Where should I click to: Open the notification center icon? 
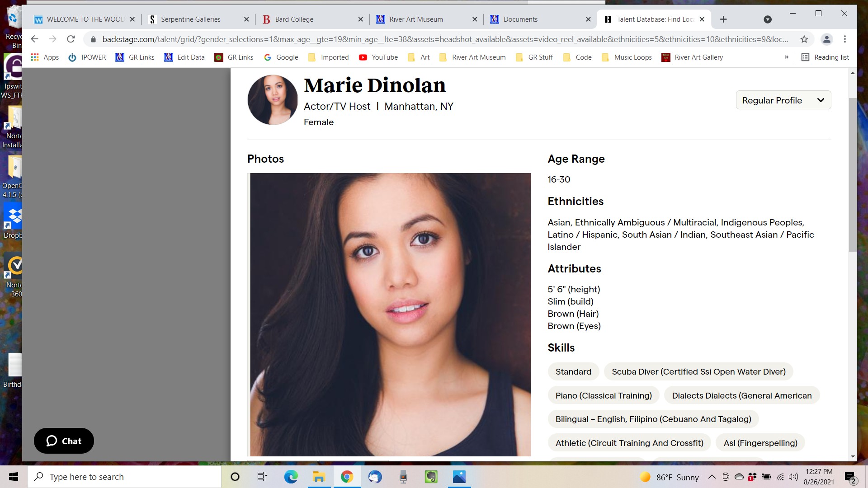pos(850,477)
